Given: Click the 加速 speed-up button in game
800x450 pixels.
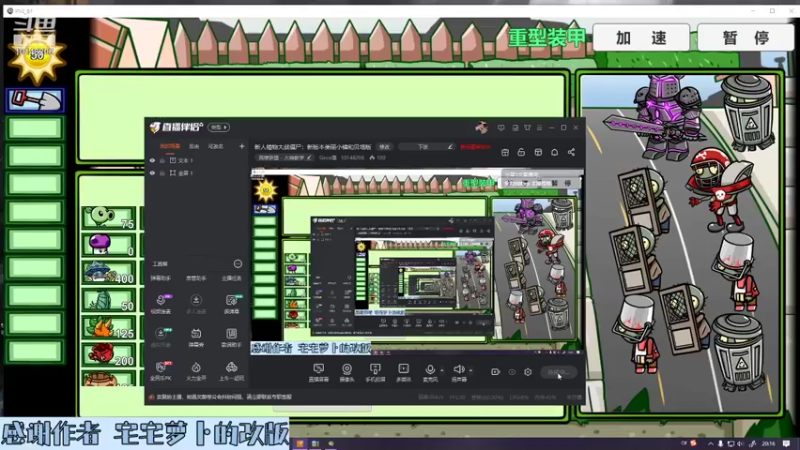Looking at the screenshot, I should [641, 38].
